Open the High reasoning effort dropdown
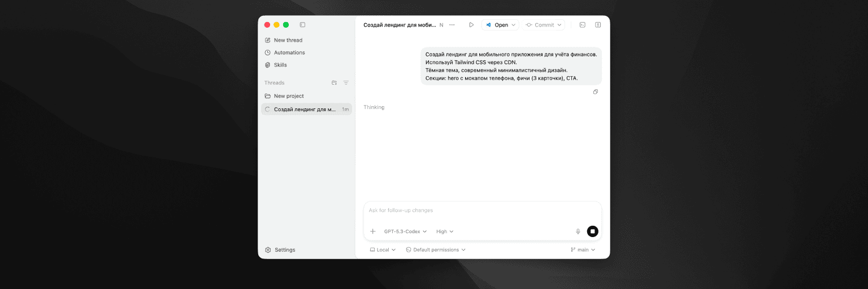868x289 pixels. [x=445, y=231]
